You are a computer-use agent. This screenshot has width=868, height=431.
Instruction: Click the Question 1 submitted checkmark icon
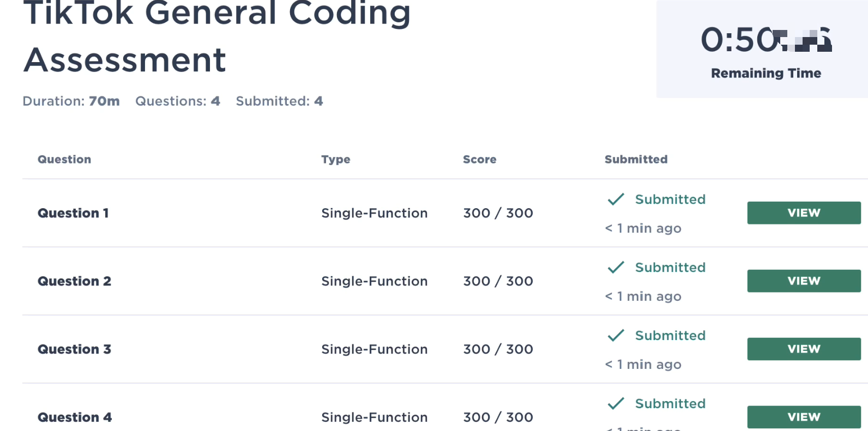click(616, 199)
